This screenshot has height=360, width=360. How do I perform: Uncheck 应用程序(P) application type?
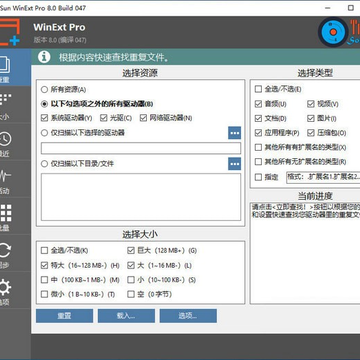tap(258, 133)
